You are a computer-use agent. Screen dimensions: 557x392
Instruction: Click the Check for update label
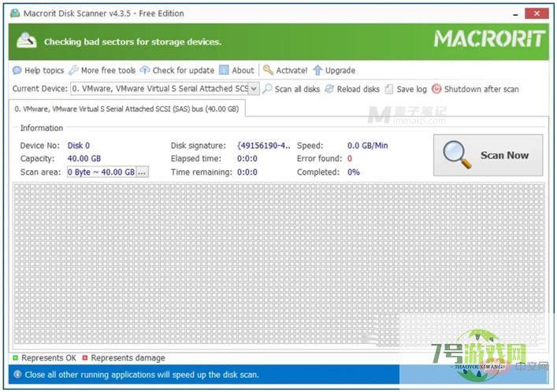pyautogui.click(x=184, y=70)
